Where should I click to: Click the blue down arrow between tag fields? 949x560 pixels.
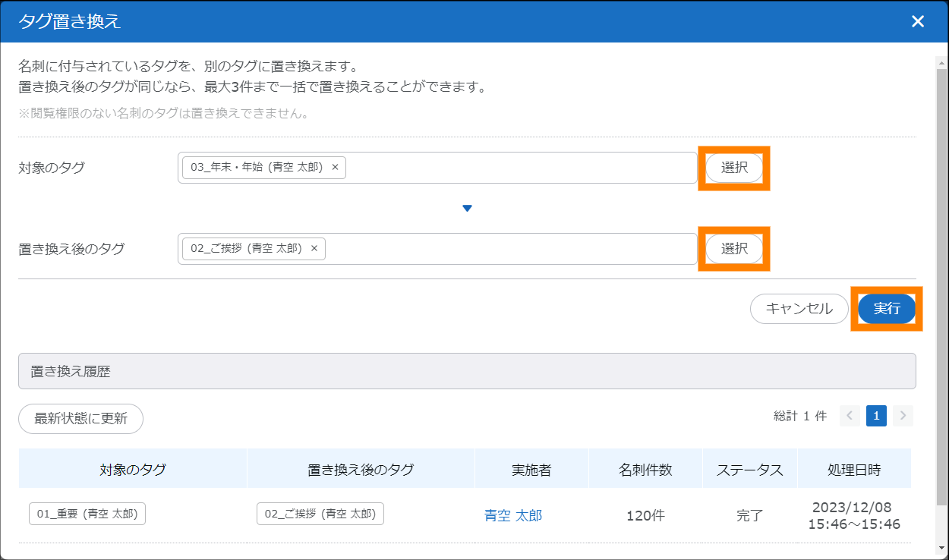[468, 209]
